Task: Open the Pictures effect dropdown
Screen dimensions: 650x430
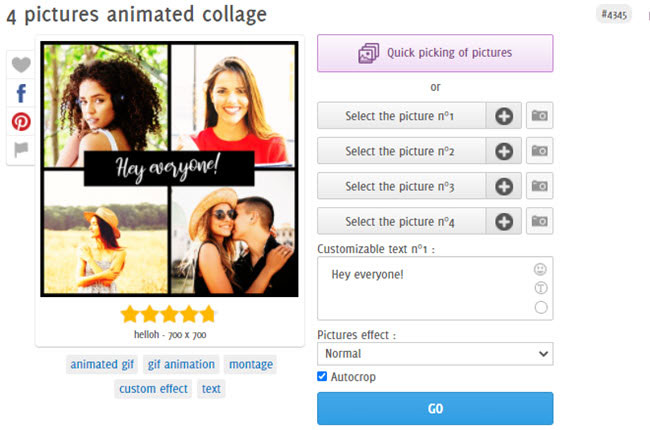Action: click(435, 354)
